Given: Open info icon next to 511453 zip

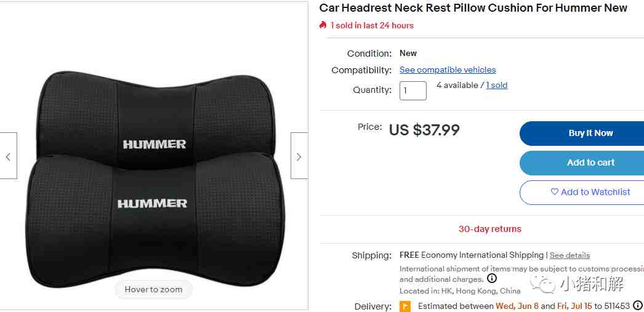Looking at the screenshot, I should 637,305.
